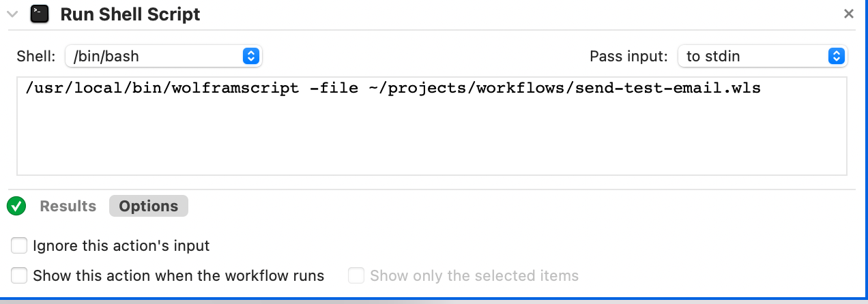This screenshot has width=868, height=304.
Task: Click the "Pass input:" label
Action: (628, 56)
